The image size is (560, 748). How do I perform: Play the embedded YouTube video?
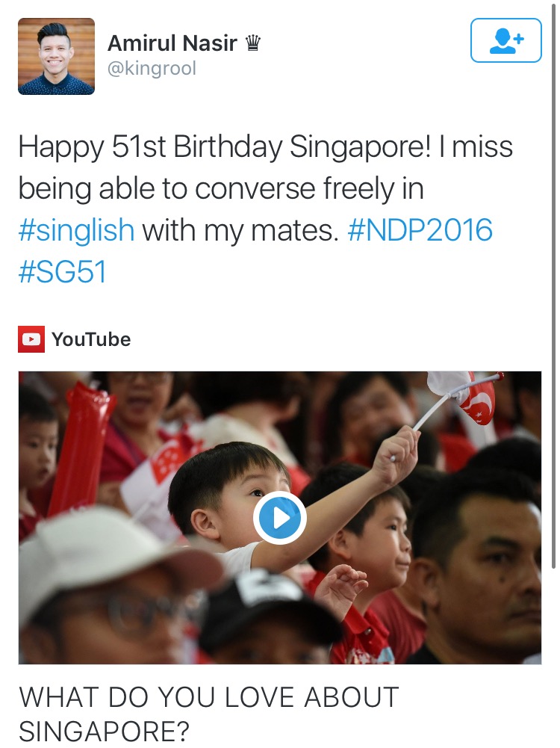pyautogui.click(x=280, y=518)
